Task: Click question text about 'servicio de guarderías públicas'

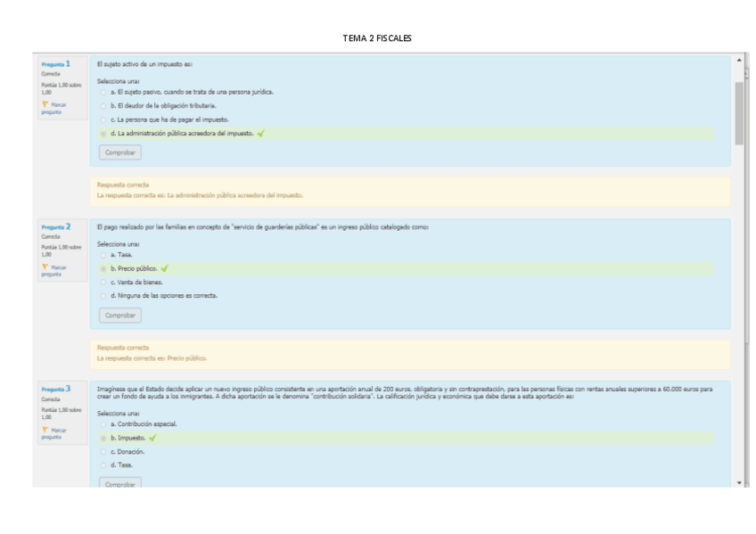Action: [263, 227]
